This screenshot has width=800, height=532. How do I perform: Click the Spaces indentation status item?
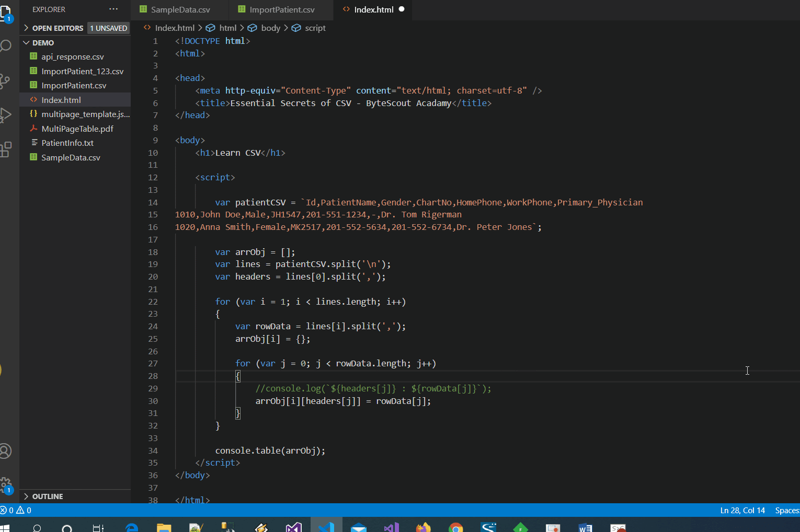click(787, 510)
